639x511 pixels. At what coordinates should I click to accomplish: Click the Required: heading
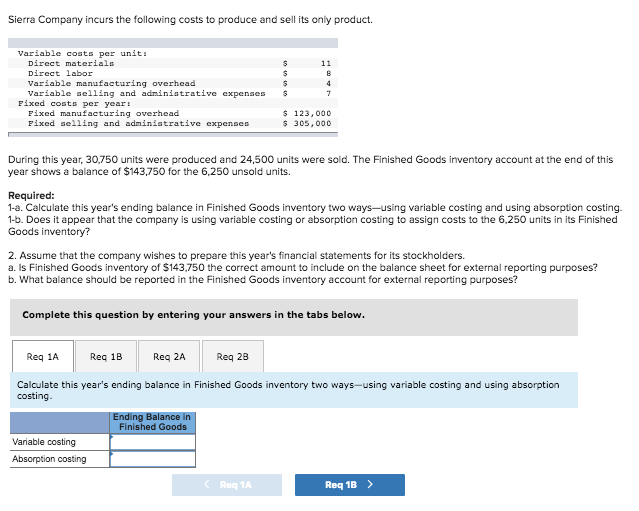(x=31, y=195)
